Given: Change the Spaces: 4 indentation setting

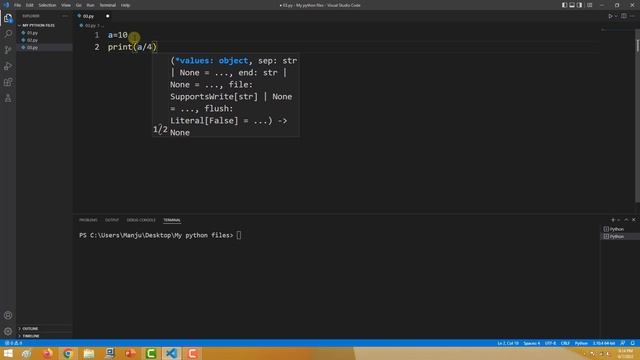Looking at the screenshot, I should click(x=531, y=343).
